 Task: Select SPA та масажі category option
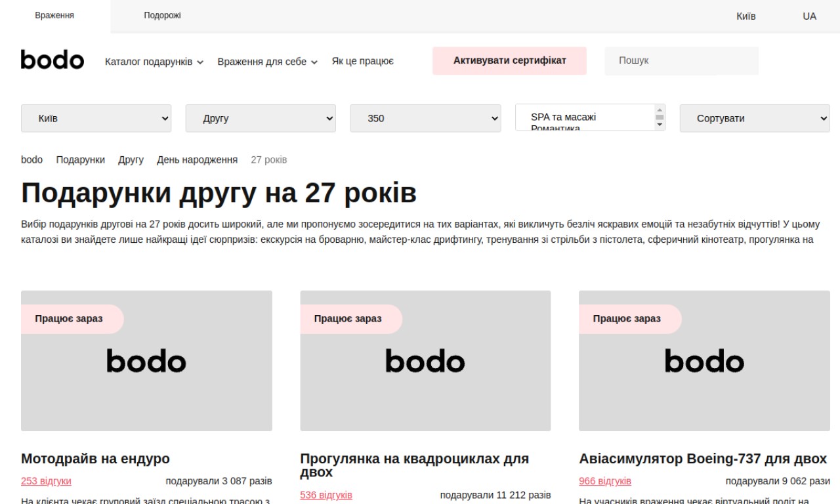(x=564, y=117)
